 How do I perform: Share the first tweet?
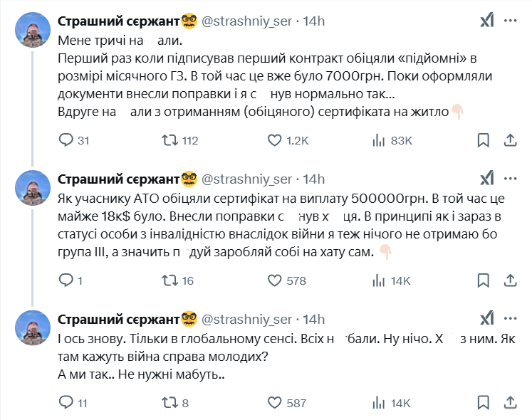510,140
